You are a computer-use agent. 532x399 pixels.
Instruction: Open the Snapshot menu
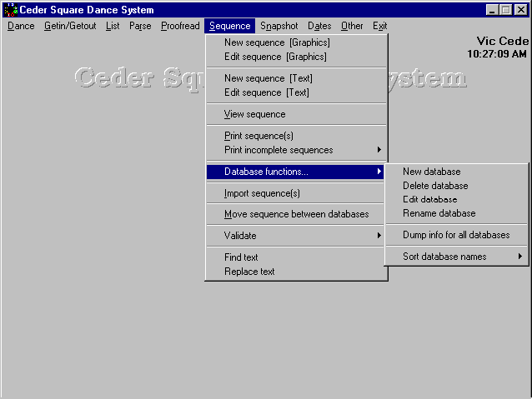pos(279,26)
